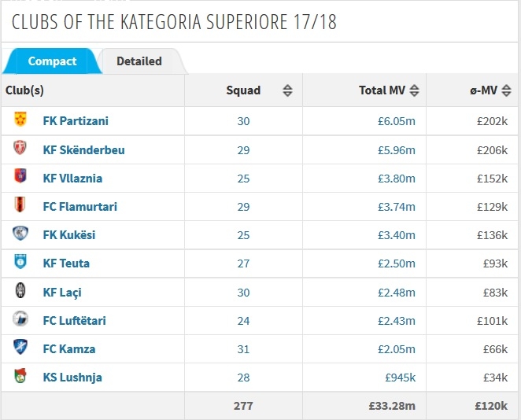521x420 pixels.
Task: Open the FK Partizani club link
Action: (76, 121)
